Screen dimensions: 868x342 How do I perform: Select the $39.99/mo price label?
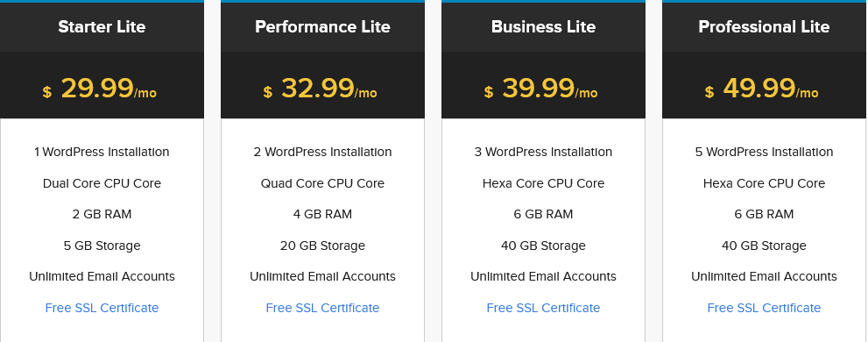point(540,89)
